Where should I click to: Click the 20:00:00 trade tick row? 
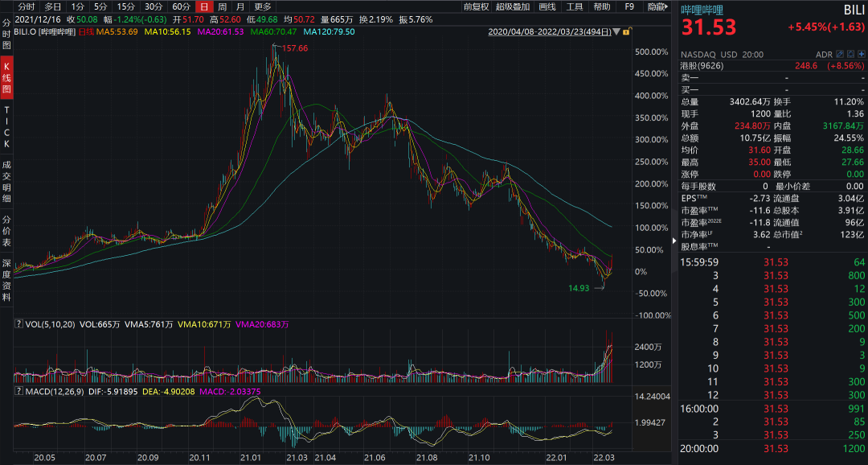pos(772,448)
